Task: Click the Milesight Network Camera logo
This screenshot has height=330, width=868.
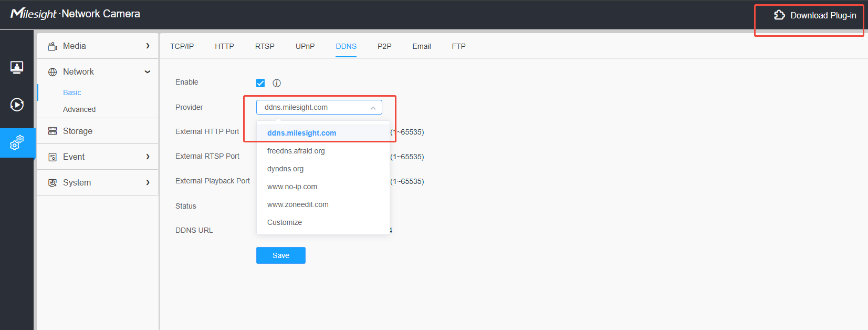Action: click(x=75, y=14)
